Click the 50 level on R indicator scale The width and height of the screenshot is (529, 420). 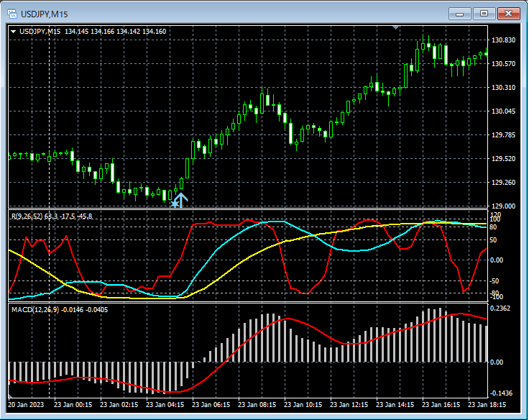[x=493, y=240]
